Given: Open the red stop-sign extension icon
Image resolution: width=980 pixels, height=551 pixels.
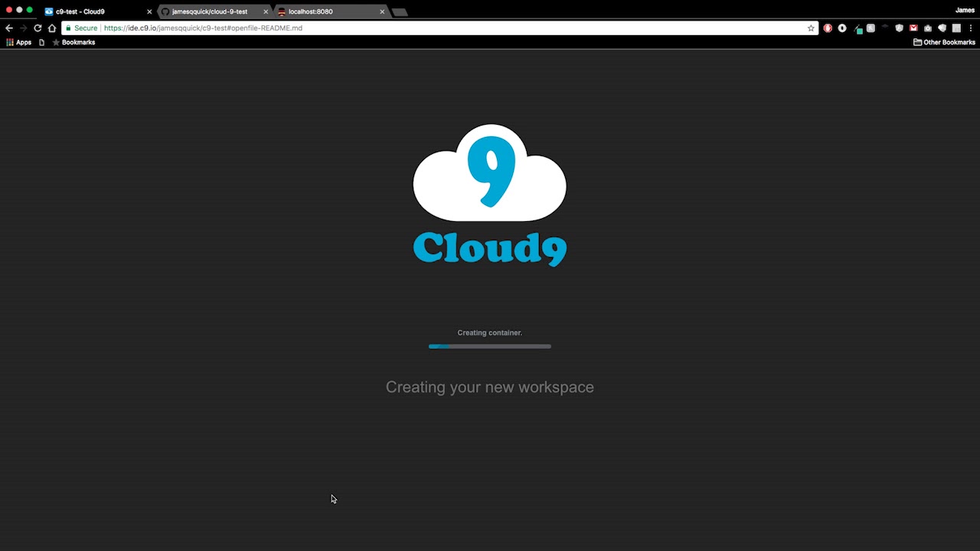Looking at the screenshot, I should point(828,28).
